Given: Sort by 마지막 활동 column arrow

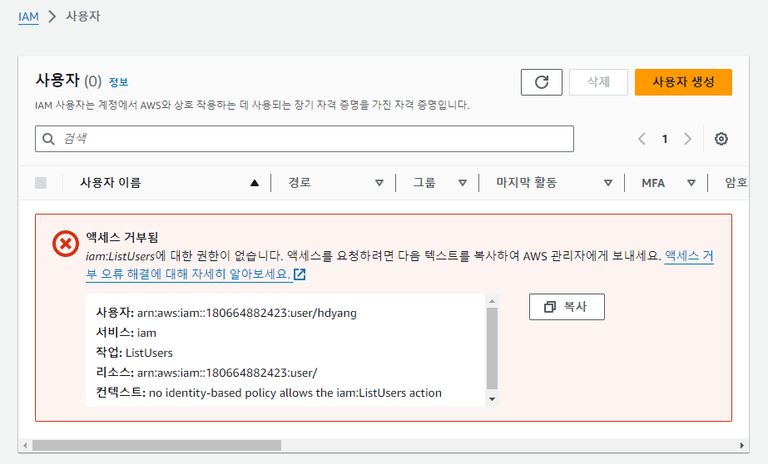Looking at the screenshot, I should click(x=608, y=183).
